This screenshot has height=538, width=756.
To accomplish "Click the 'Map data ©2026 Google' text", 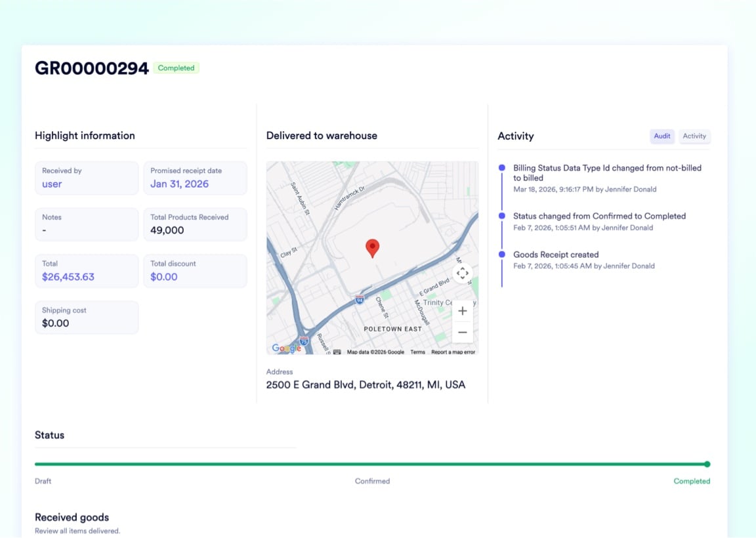I will click(x=375, y=352).
